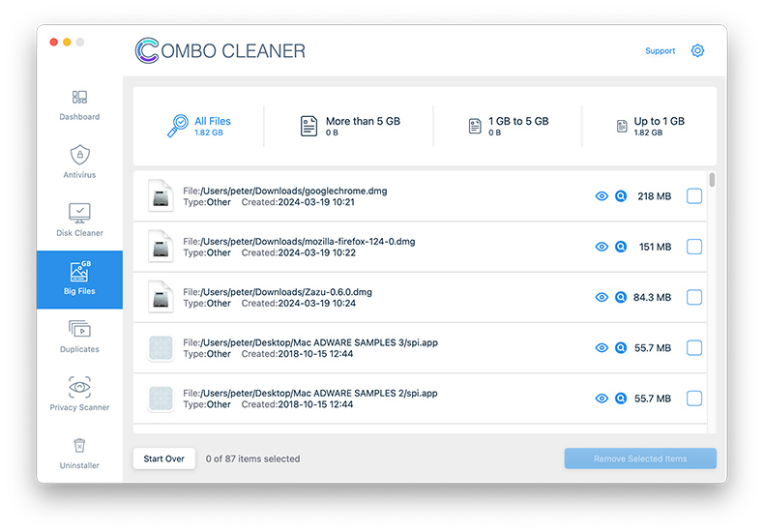Click the file list vertical scrollbar
This screenshot has height=532, width=764.
713,180
